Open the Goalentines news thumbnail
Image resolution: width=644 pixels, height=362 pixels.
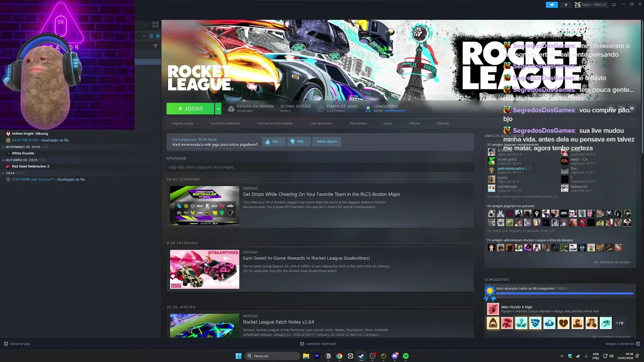[x=204, y=269]
